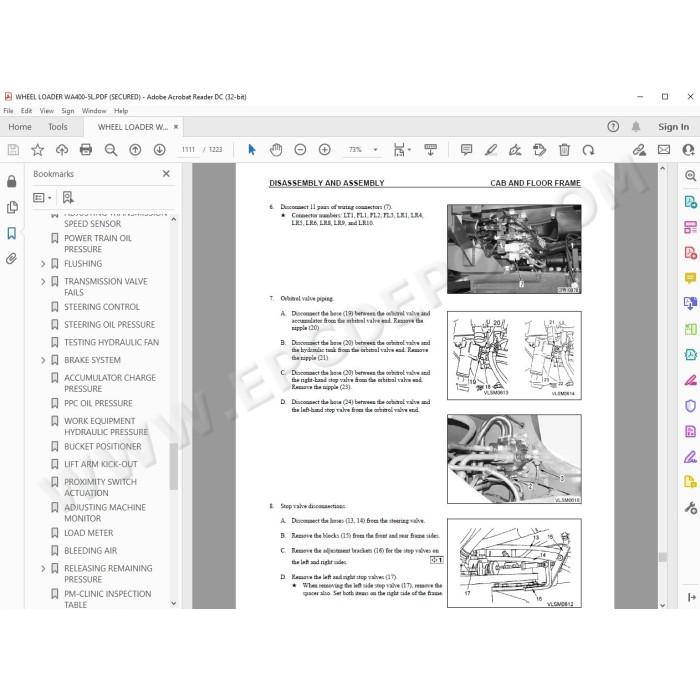Image resolution: width=700 pixels, height=700 pixels.
Task: Click the Sign In button
Action: pos(673,127)
